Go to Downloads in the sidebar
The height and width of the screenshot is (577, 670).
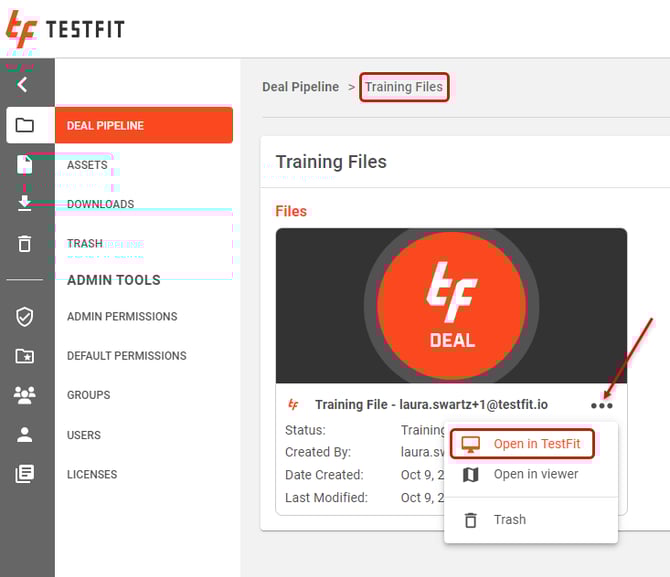pos(100,204)
